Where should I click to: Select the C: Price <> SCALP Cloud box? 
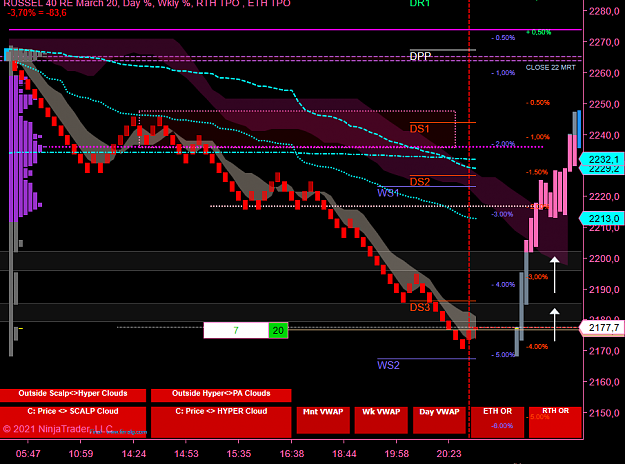(x=73, y=422)
